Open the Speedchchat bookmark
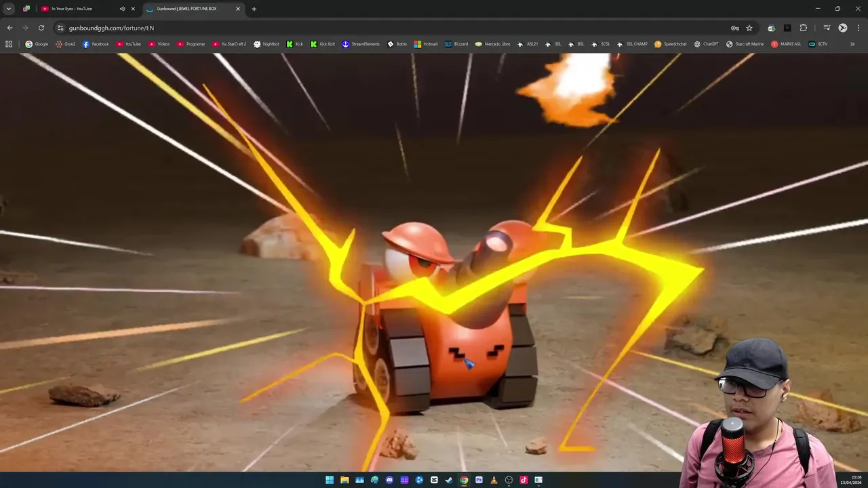Image resolution: width=868 pixels, height=488 pixels. point(670,44)
